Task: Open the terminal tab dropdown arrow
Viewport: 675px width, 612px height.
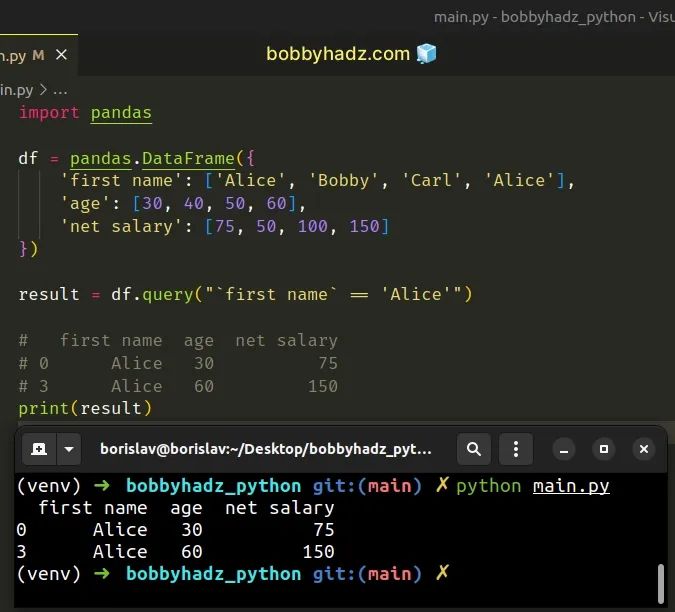Action: click(69, 449)
